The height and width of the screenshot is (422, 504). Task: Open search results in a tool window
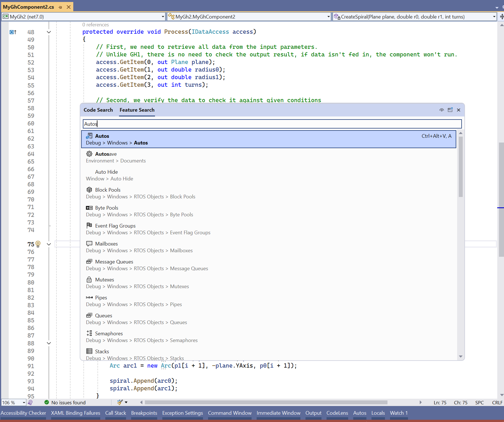pyautogui.click(x=450, y=110)
